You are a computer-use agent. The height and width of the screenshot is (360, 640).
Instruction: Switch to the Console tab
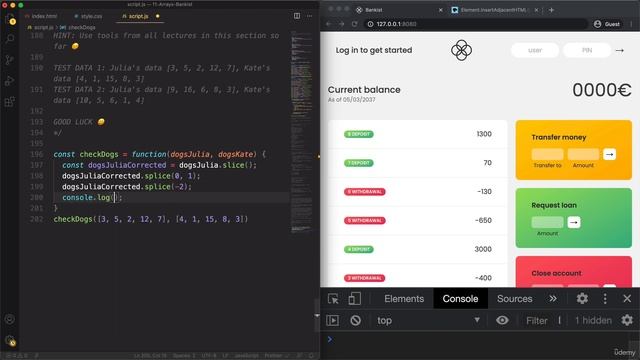coord(460,299)
